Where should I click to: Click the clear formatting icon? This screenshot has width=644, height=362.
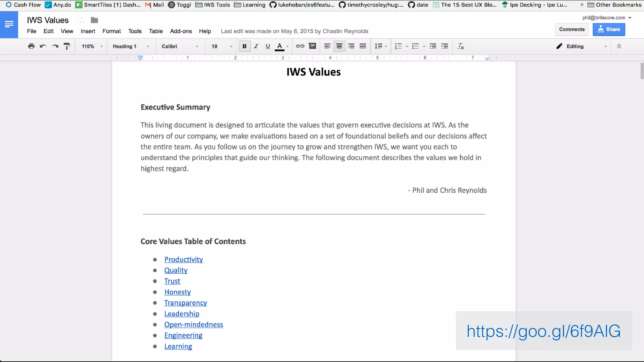pyautogui.click(x=461, y=46)
